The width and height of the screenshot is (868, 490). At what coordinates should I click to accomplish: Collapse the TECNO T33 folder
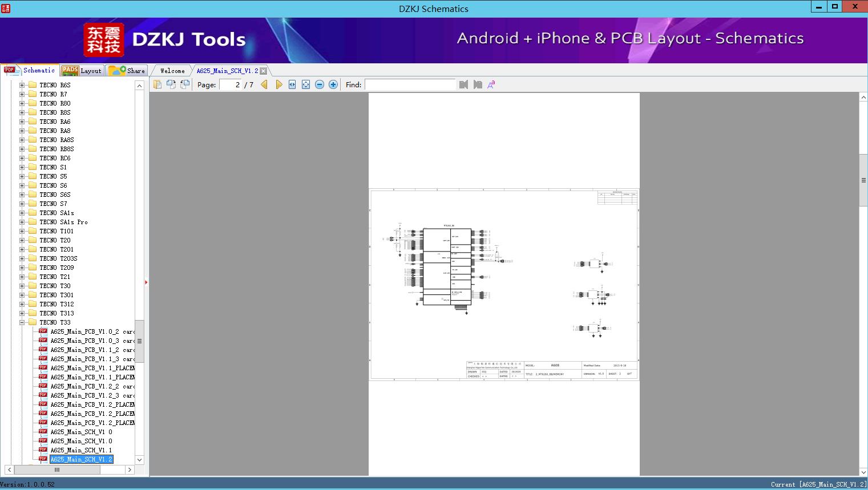[22, 322]
